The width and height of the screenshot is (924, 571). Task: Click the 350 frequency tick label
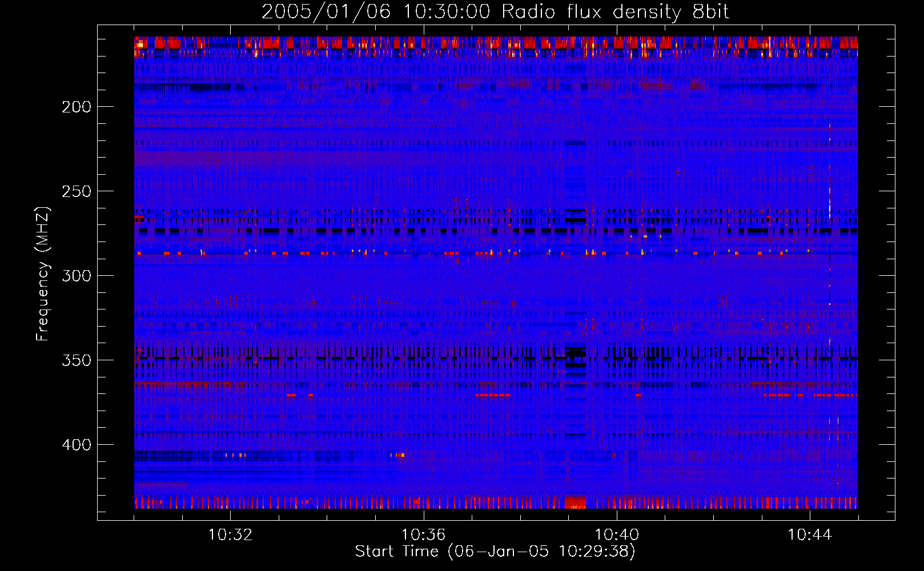[x=77, y=360]
